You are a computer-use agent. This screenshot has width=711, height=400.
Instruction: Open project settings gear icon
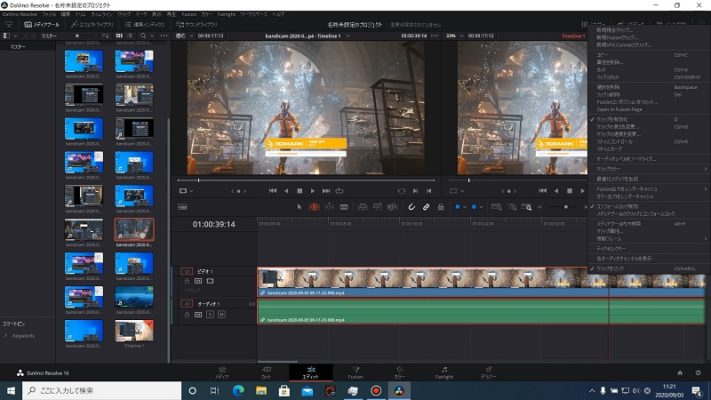[x=698, y=373]
